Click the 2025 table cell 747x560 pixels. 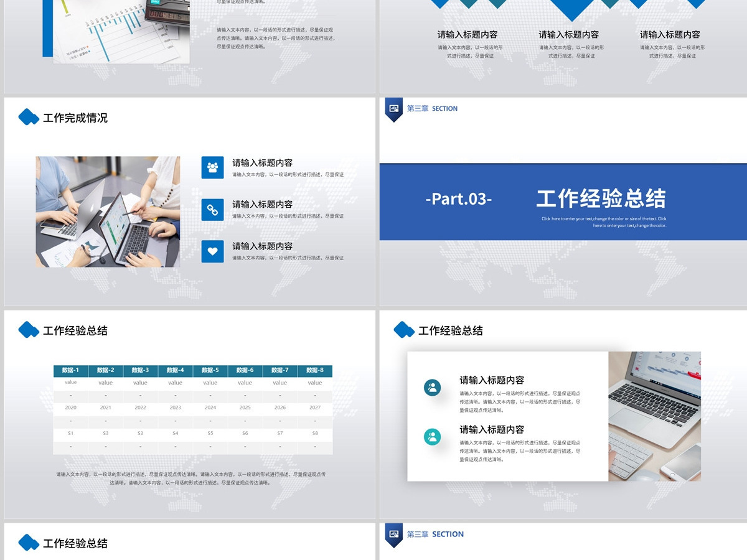tap(245, 408)
